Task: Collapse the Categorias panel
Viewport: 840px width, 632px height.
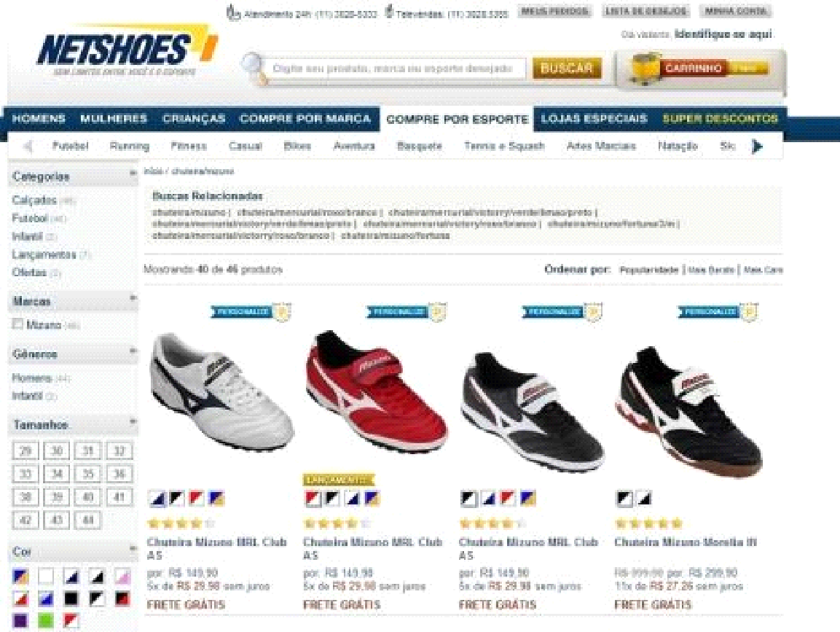Action: [x=133, y=173]
